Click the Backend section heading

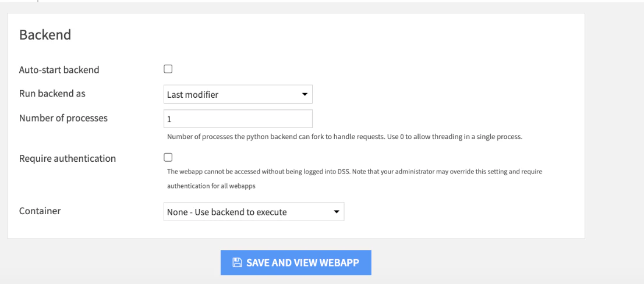[45, 35]
